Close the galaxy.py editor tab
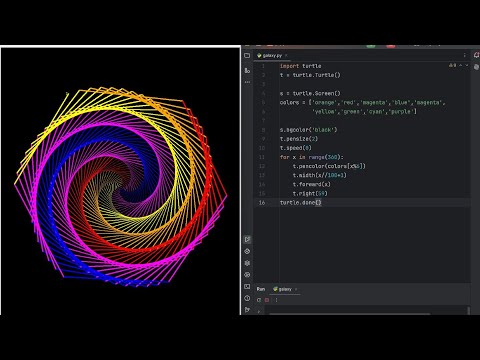Viewport: 480px width, 360px height. [x=286, y=55]
